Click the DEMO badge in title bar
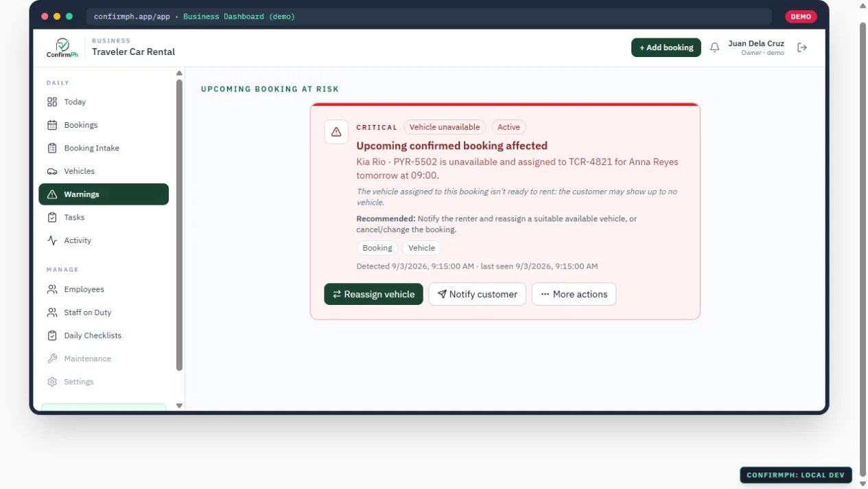The height and width of the screenshot is (489, 868). [x=801, y=16]
